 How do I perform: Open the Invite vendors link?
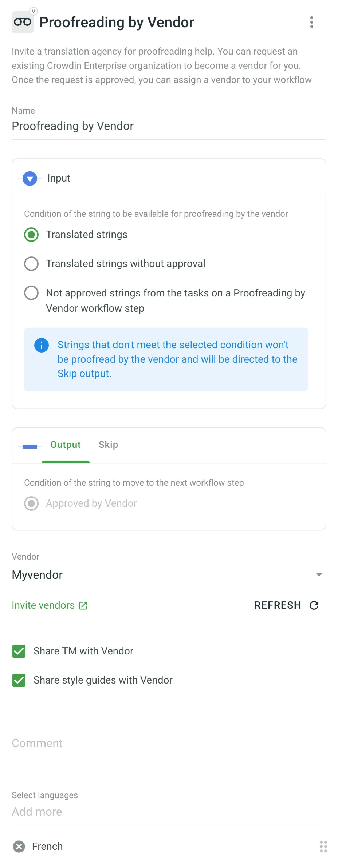click(x=43, y=605)
